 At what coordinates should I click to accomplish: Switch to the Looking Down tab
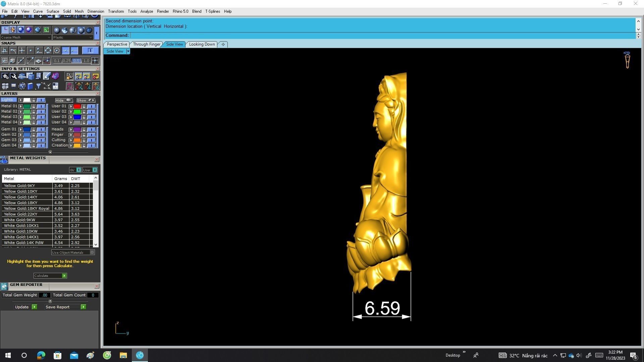pyautogui.click(x=202, y=44)
